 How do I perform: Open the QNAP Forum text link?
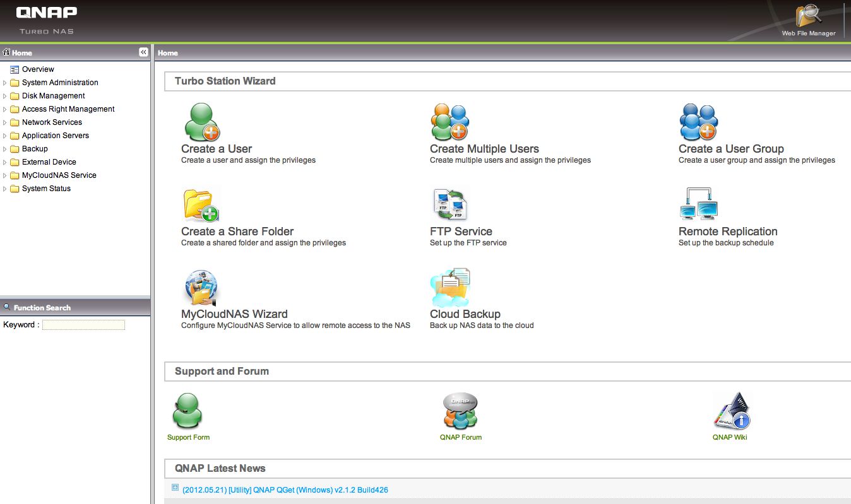click(461, 437)
